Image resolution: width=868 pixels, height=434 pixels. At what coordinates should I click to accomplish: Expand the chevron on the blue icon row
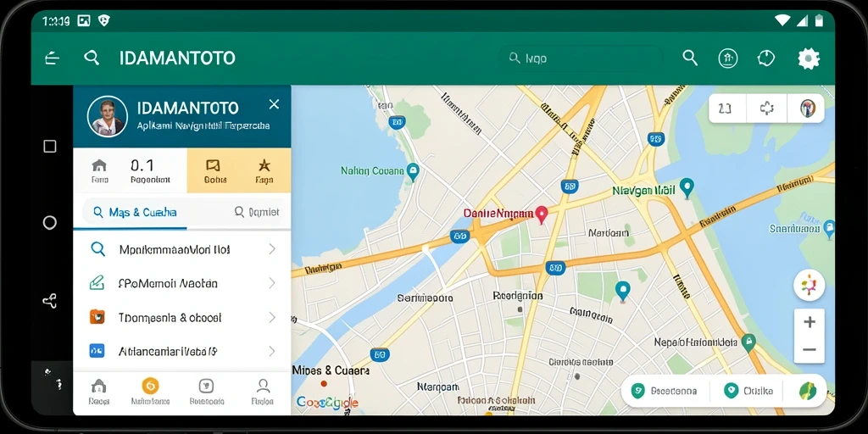[x=272, y=351]
